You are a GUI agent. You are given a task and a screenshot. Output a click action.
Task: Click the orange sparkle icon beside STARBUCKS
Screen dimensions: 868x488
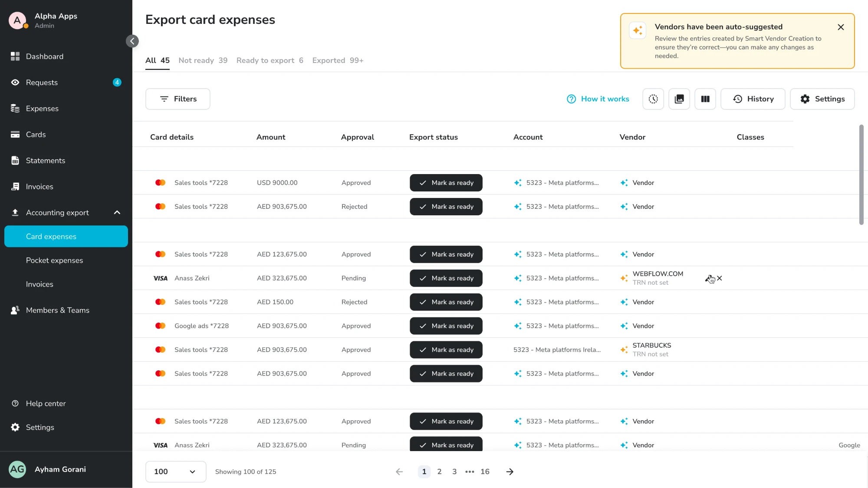pos(624,350)
